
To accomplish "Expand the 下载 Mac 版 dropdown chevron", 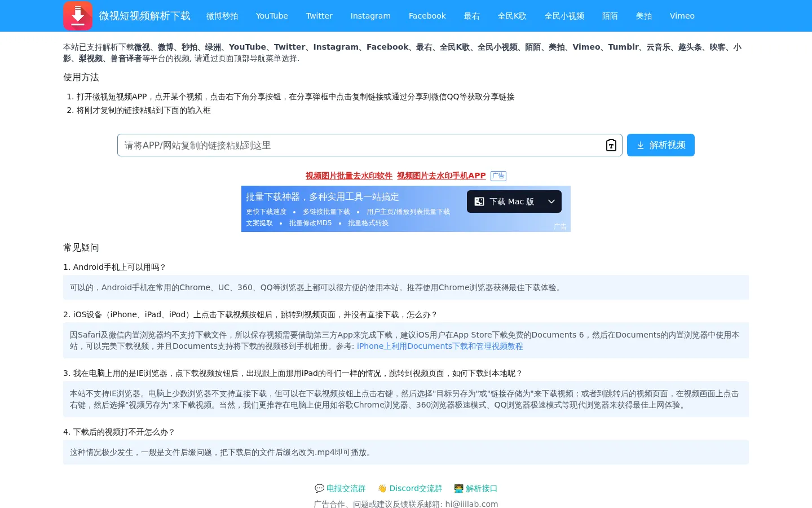I will click(x=551, y=202).
